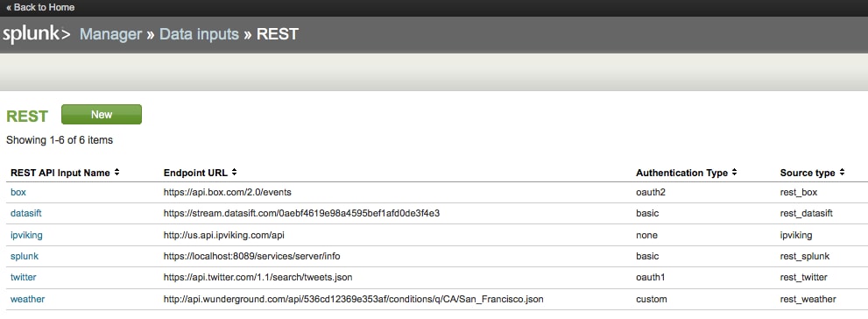Open the splunk REST input
Viewport: 868px width, 319px height.
pyautogui.click(x=25, y=257)
